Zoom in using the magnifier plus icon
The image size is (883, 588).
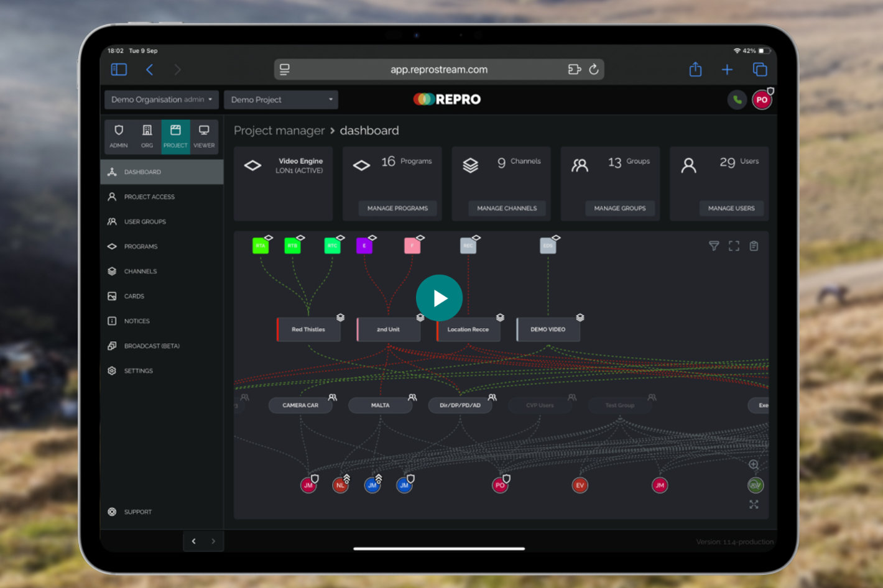pos(754,464)
